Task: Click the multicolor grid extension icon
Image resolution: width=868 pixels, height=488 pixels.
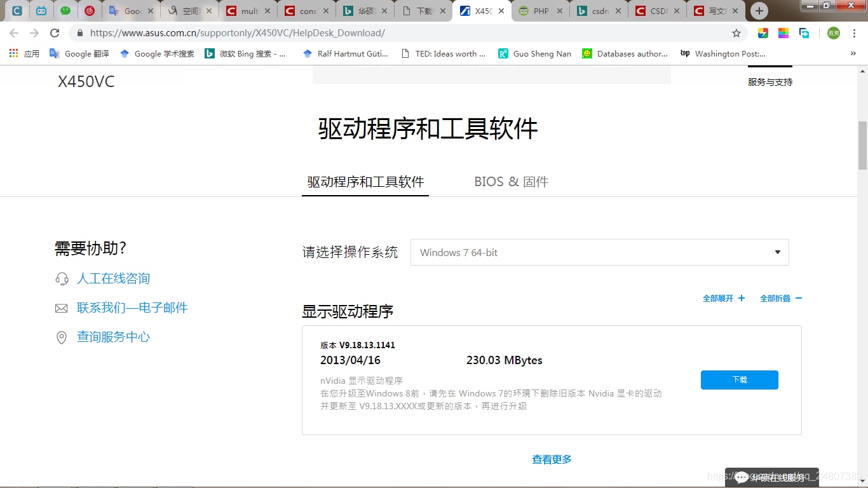Action: (x=783, y=33)
